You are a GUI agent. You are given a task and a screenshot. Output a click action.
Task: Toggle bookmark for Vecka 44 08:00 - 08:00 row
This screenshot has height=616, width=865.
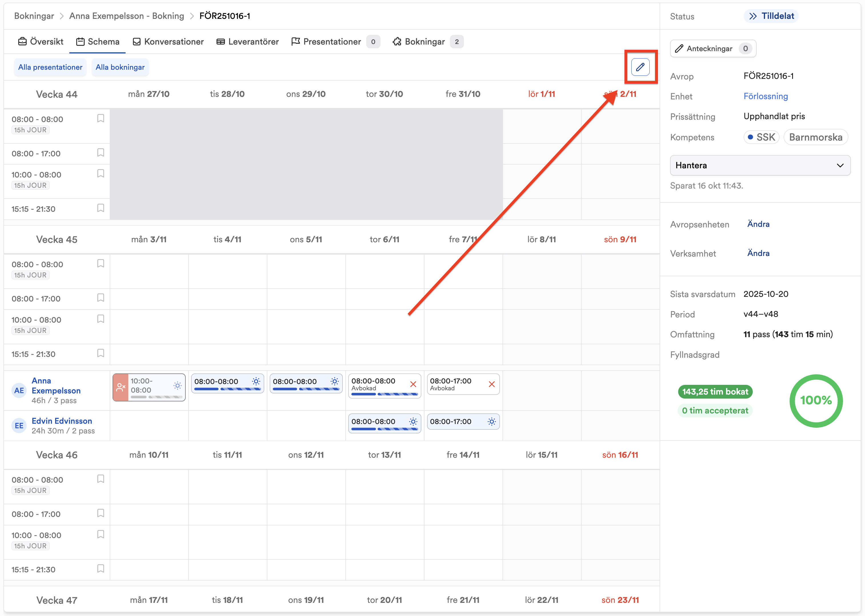(101, 118)
